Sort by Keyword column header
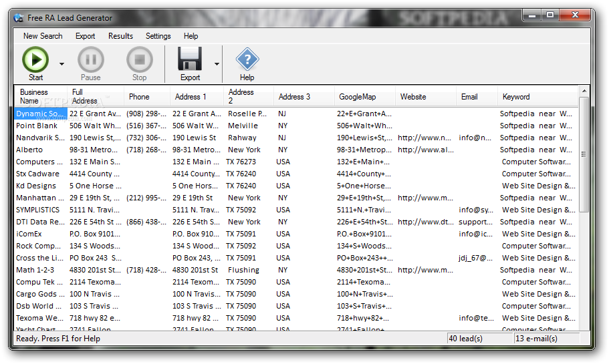Image resolution: width=609 pixels, height=364 pixels. coord(537,96)
